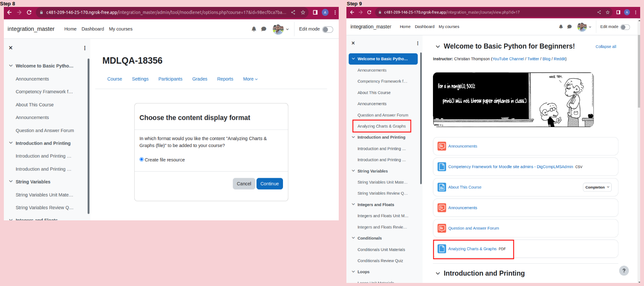Open the Reports tab
This screenshot has height=286, width=644.
pyautogui.click(x=225, y=79)
